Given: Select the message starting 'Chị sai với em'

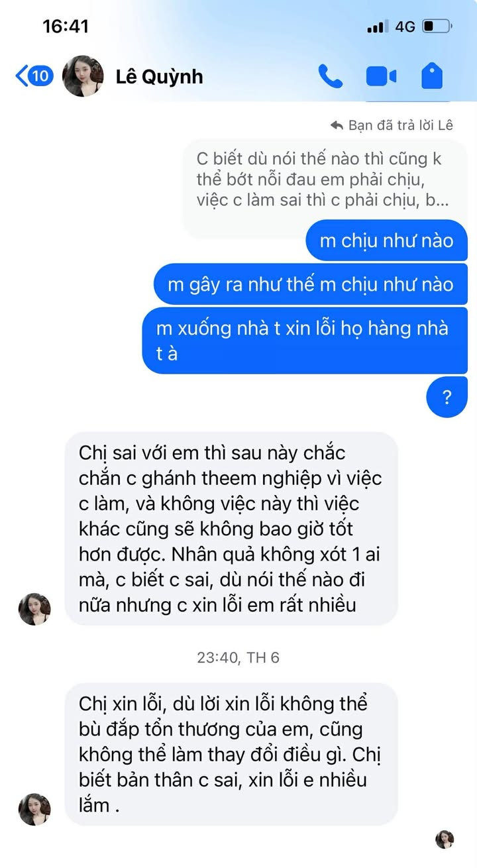Looking at the screenshot, I should pyautogui.click(x=231, y=529).
